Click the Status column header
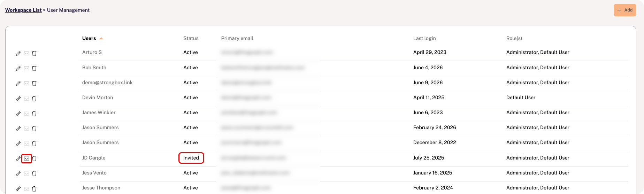Image resolution: width=644 pixels, height=194 pixels. tap(191, 38)
